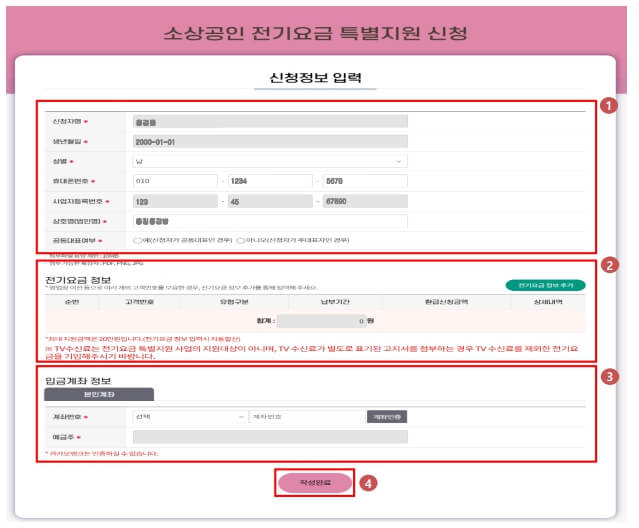Click the 고객번호 column header
This screenshot has height=528, width=639.
139,302
